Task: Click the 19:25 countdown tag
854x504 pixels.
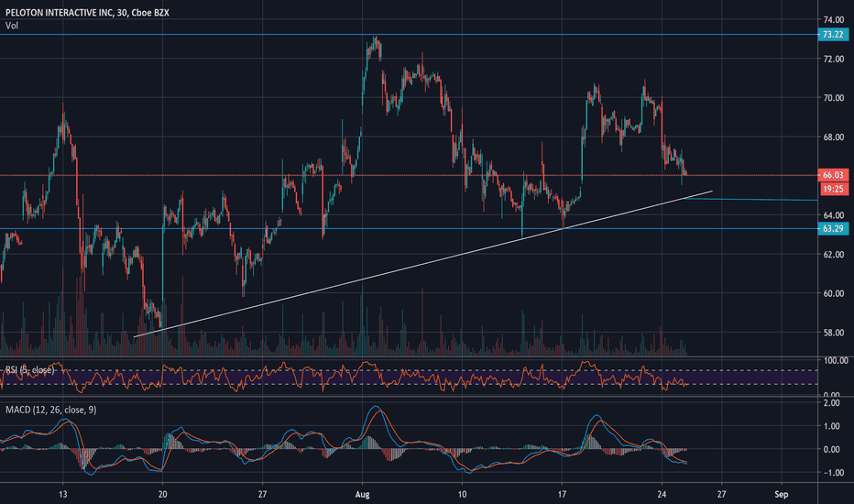Action: click(833, 189)
